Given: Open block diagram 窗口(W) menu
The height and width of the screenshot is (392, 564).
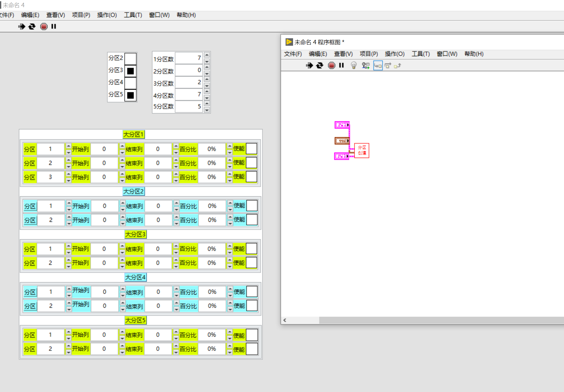Looking at the screenshot, I should click(x=447, y=54).
